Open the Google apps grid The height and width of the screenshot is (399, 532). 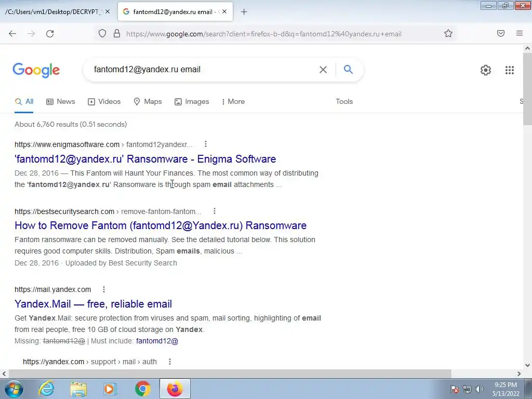click(x=509, y=70)
